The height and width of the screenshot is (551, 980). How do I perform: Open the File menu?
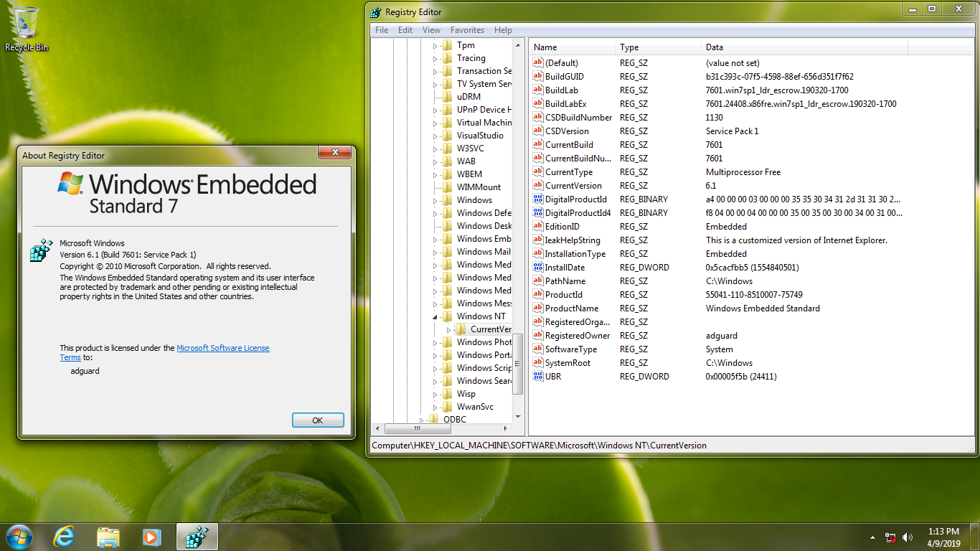[382, 30]
